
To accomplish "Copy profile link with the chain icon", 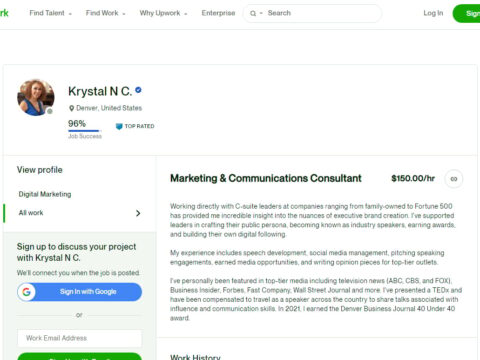I will (x=454, y=179).
